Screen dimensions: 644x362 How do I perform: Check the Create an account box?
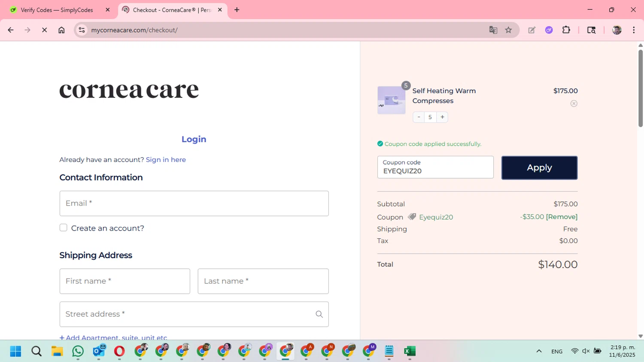click(64, 228)
